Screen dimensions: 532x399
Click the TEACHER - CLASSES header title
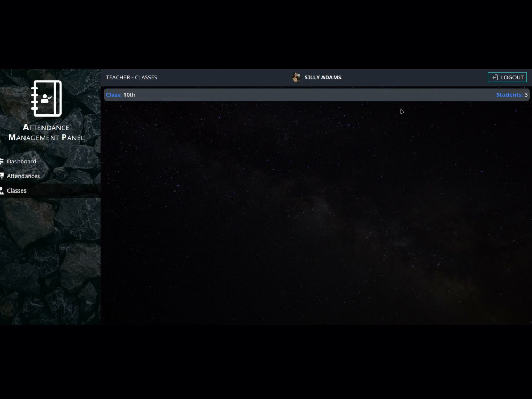[131, 77]
